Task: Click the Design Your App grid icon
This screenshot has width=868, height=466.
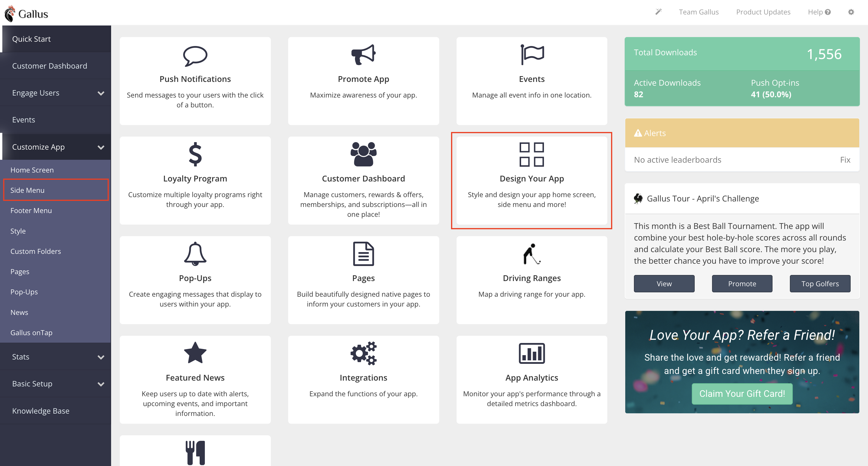Action: (x=532, y=155)
